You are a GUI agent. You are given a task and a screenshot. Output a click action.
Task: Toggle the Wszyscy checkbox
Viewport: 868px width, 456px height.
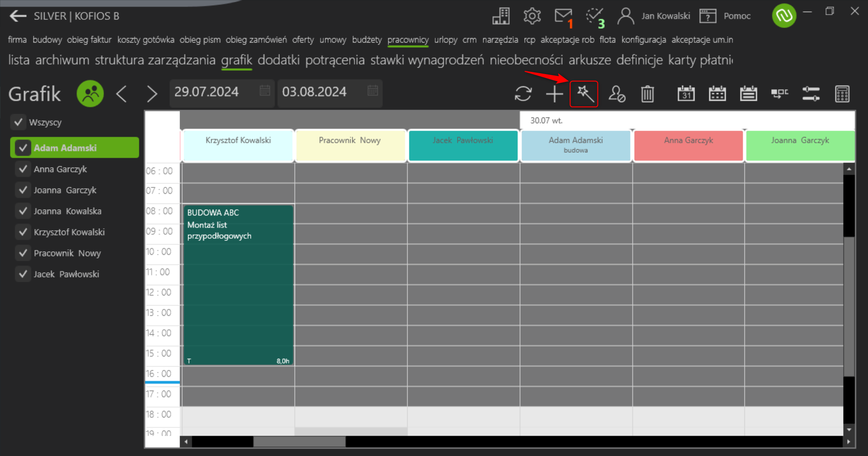[x=18, y=122]
